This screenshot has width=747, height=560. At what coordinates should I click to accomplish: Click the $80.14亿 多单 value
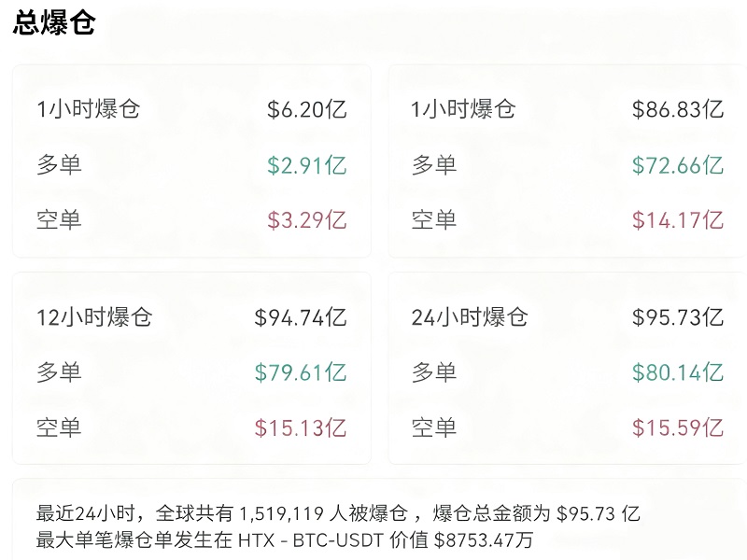coord(677,372)
